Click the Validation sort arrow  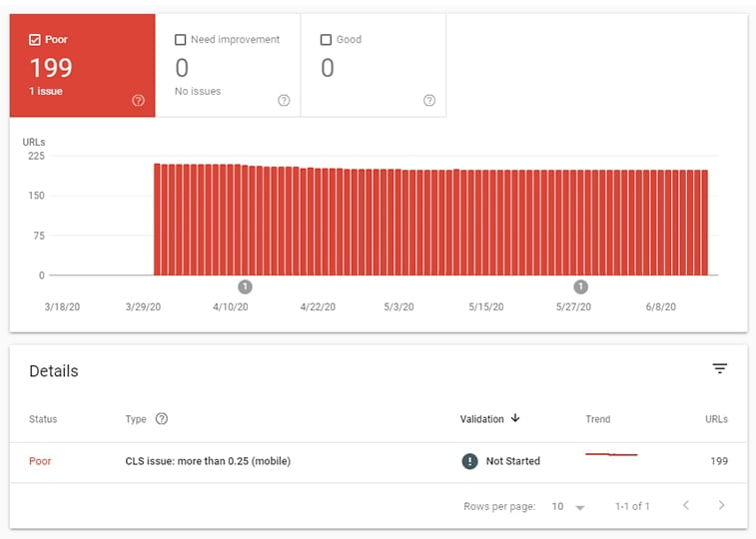tap(515, 417)
